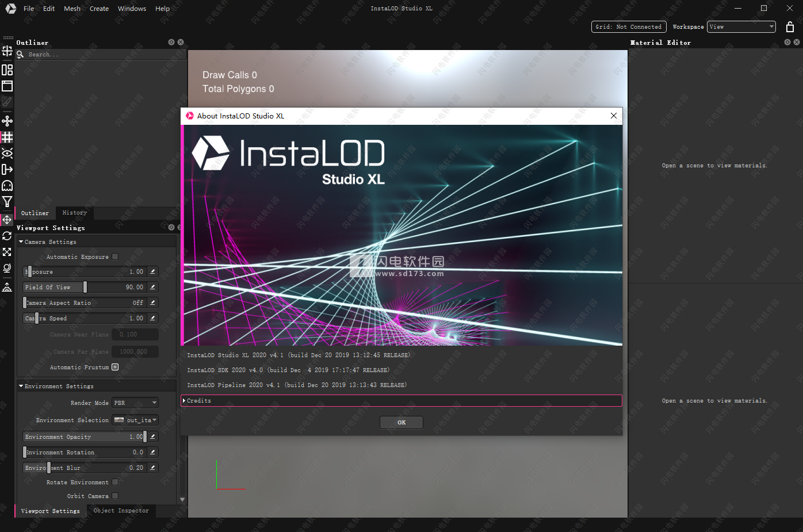Click the snap-to-surface icon at the toolbar bottom
This screenshot has height=532, width=803.
pyautogui.click(x=7, y=286)
